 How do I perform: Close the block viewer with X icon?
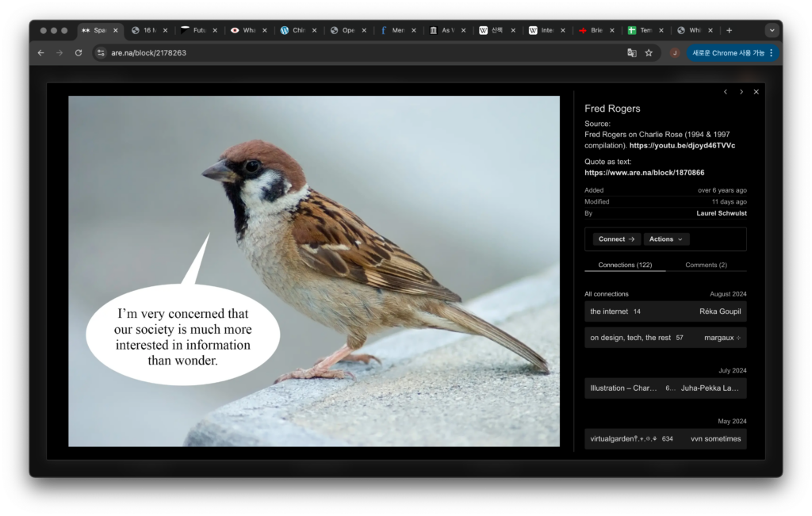756,92
